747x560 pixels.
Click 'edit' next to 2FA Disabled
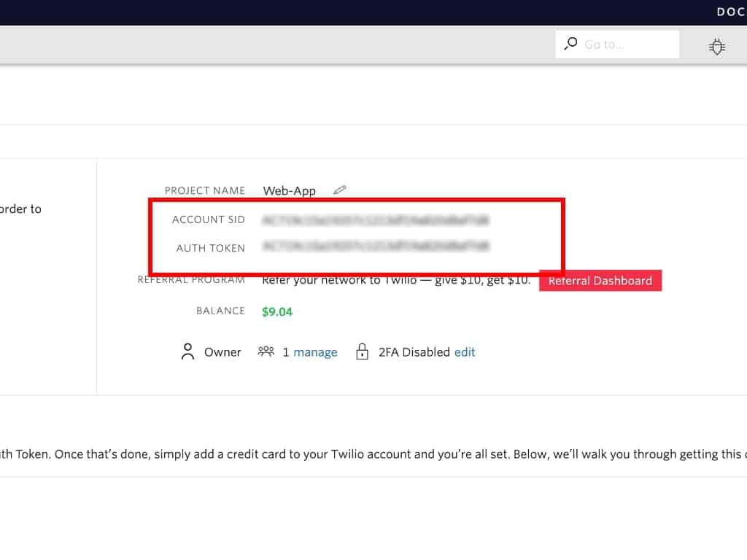click(x=465, y=352)
